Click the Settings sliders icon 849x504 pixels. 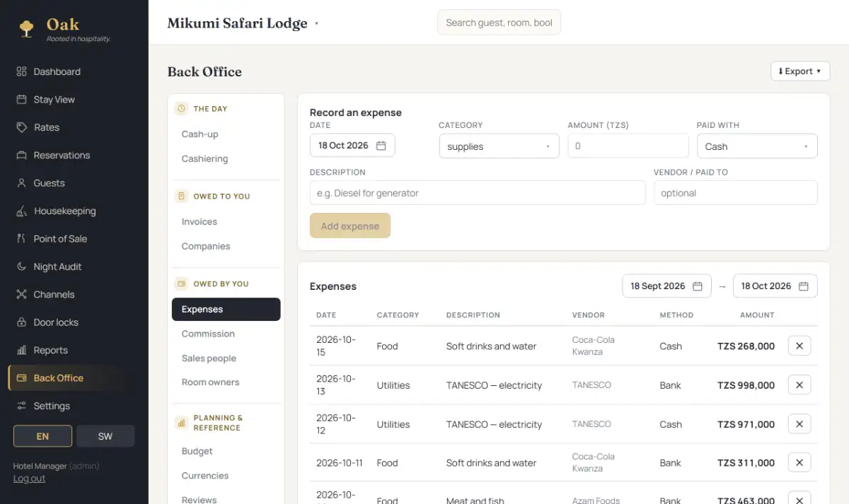[21, 406]
